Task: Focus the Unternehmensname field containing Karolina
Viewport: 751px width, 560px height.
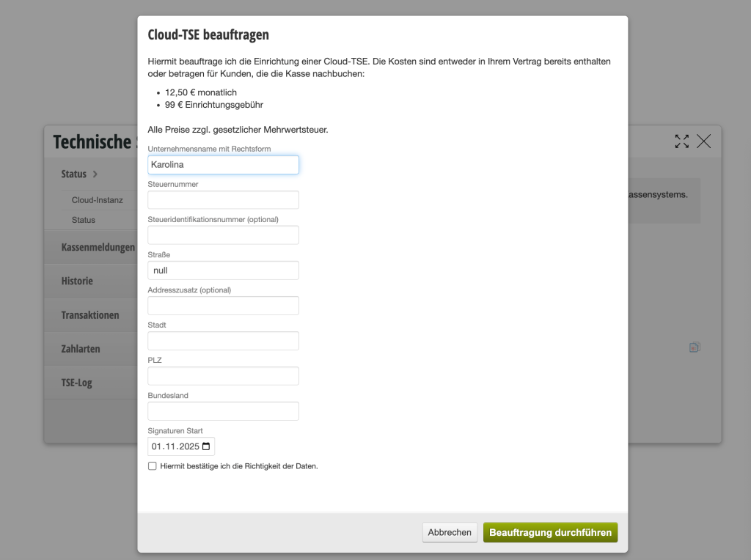Action: tap(223, 165)
